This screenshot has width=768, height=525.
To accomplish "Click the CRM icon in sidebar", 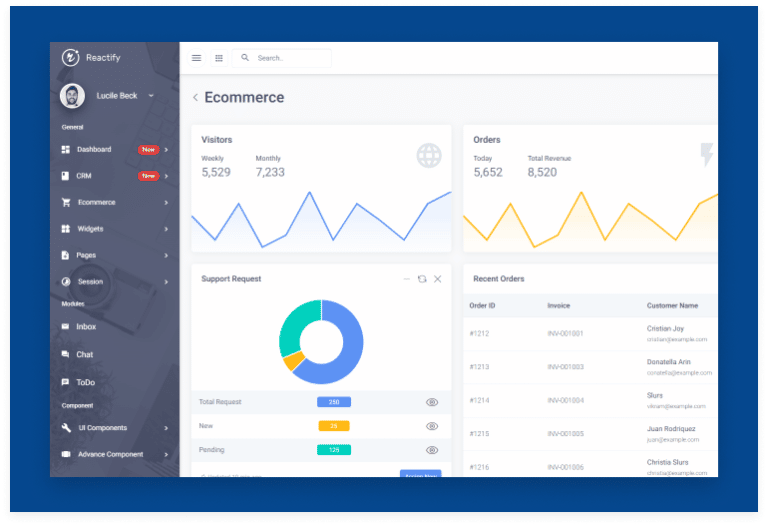I will pos(65,176).
